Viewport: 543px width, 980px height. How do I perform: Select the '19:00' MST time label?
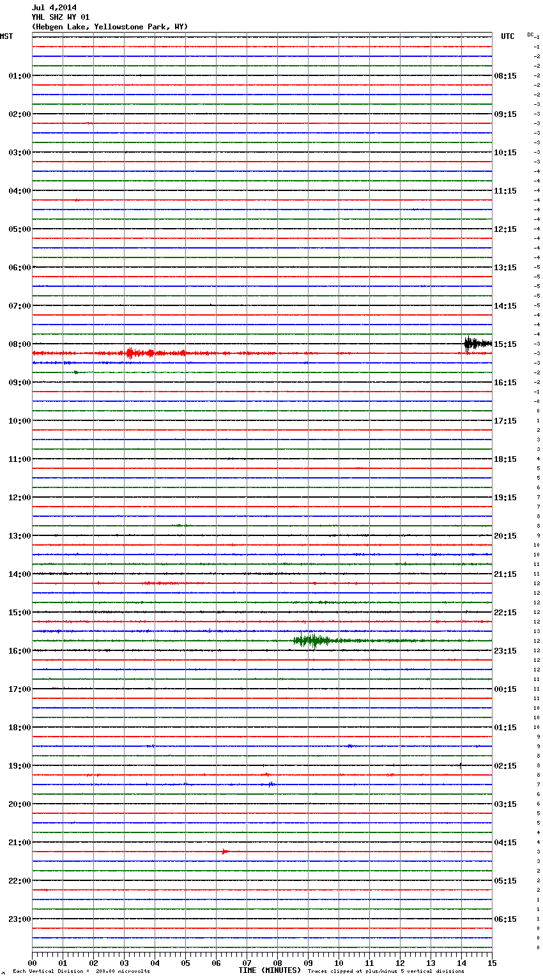(x=20, y=766)
